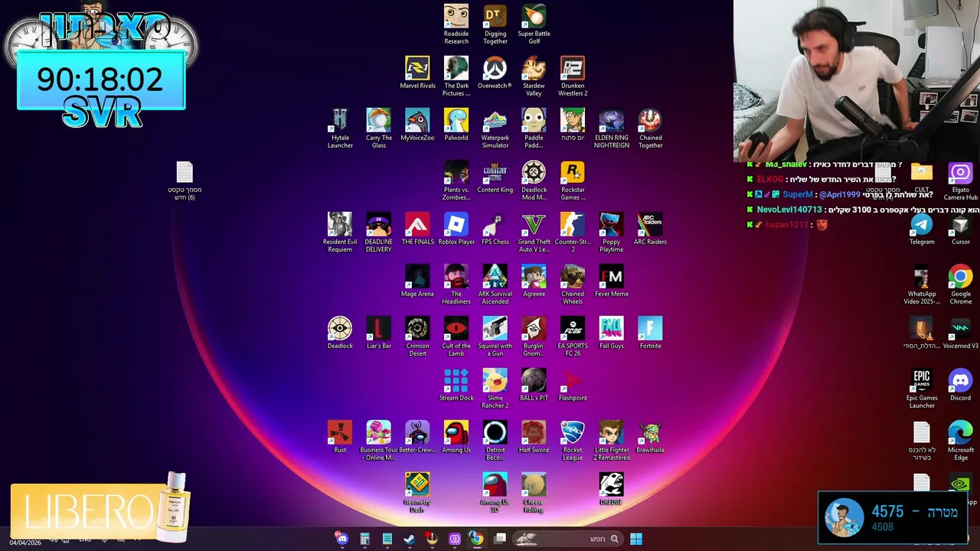Select the Grand Theft Auto V icon
Image resolution: width=980 pixels, height=551 pixels.
534,233
